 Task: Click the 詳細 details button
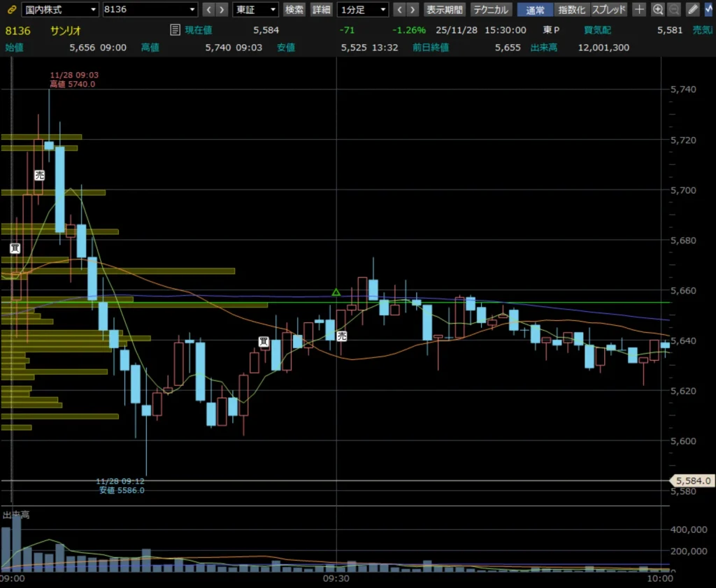click(322, 10)
